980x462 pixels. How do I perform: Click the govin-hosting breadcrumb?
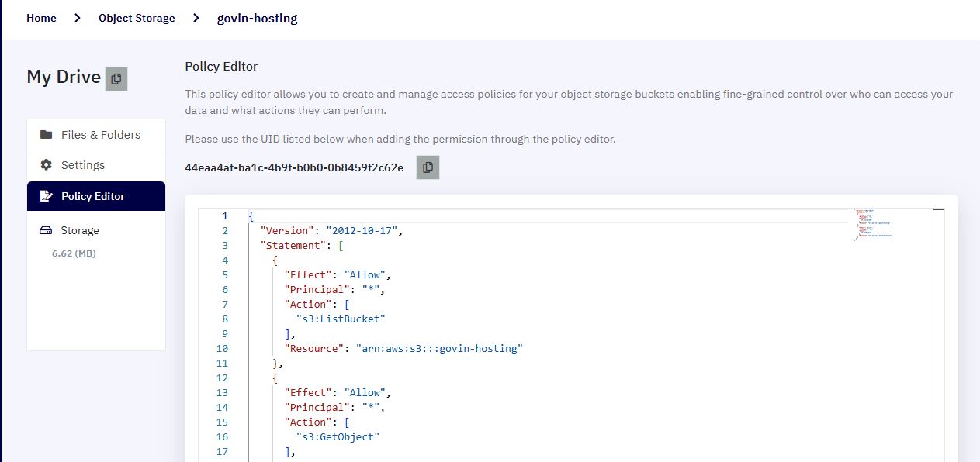(257, 18)
